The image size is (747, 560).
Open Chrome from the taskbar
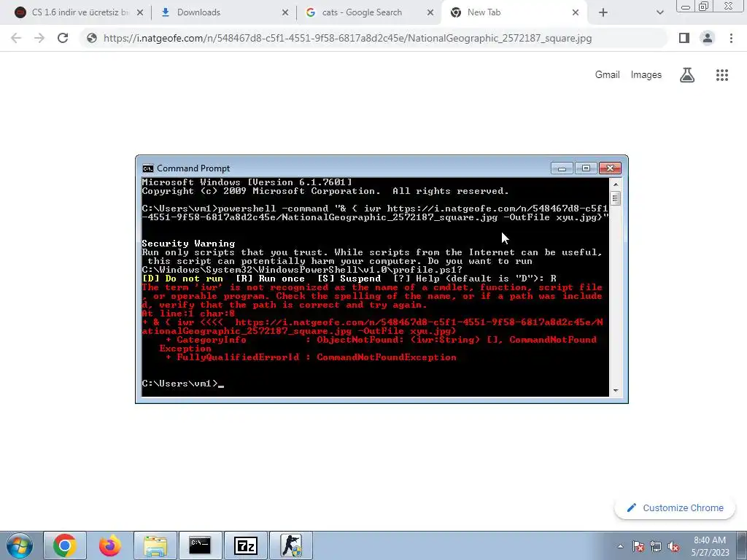pyautogui.click(x=65, y=545)
